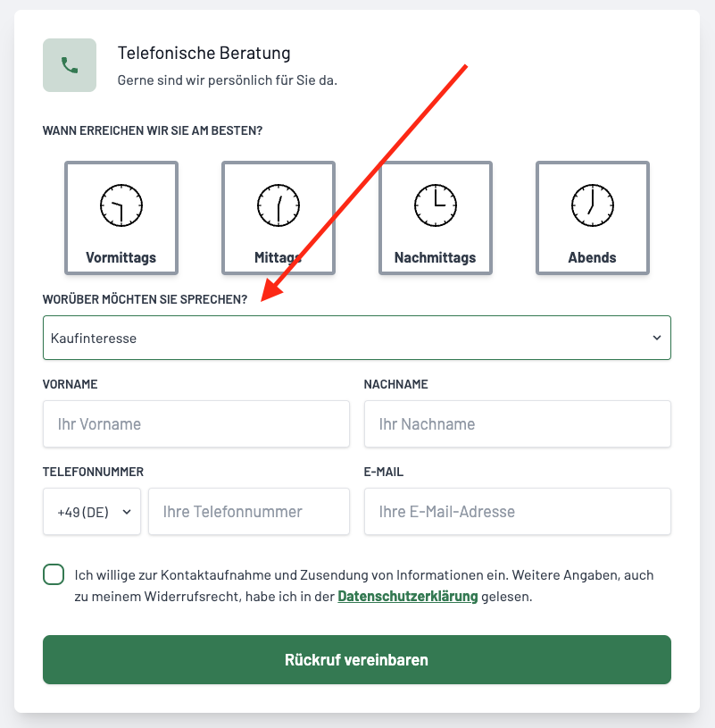
Task: Focus the Ihr Nachname input field
Action: click(518, 424)
